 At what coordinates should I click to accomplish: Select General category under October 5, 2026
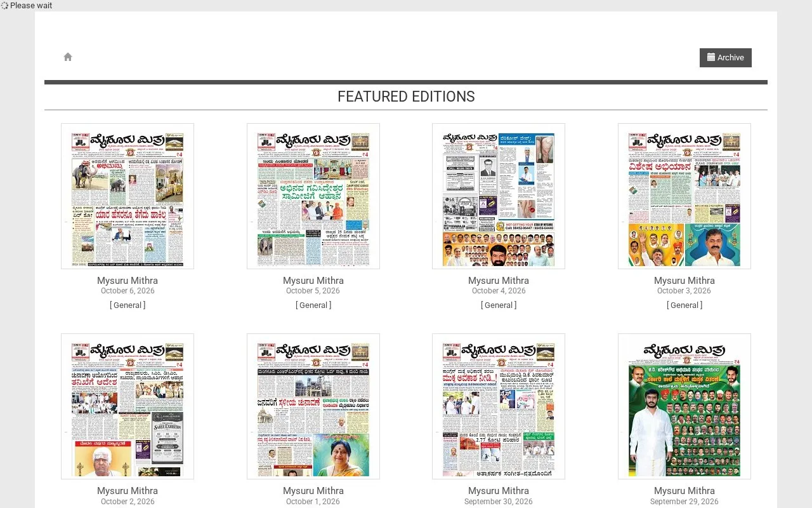click(313, 305)
